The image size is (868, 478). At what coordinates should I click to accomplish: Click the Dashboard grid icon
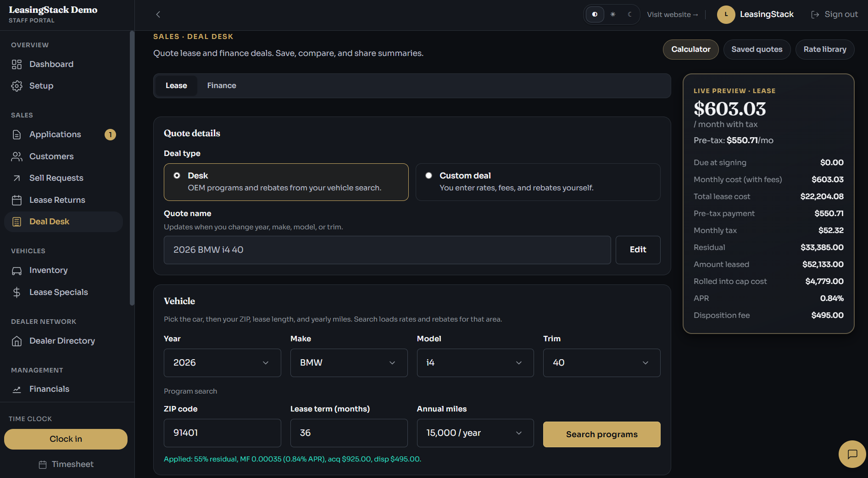17,64
